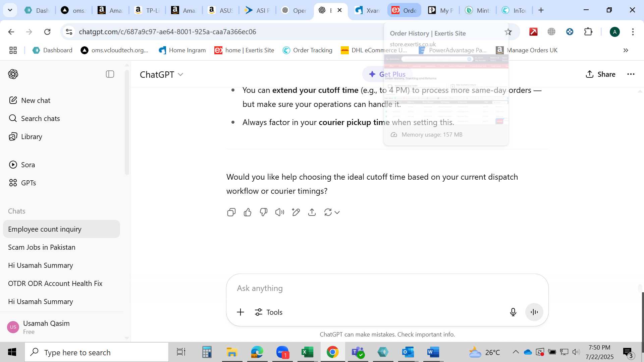Share this conversation via Share button
The height and width of the screenshot is (362, 644).
pyautogui.click(x=600, y=74)
